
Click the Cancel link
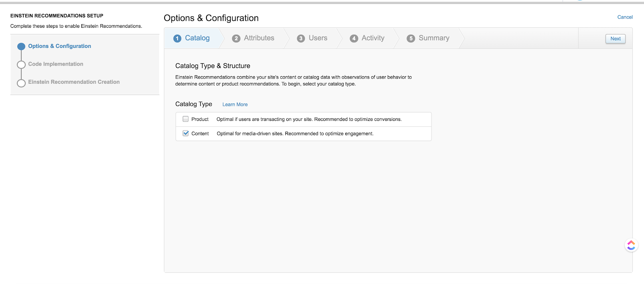click(625, 17)
